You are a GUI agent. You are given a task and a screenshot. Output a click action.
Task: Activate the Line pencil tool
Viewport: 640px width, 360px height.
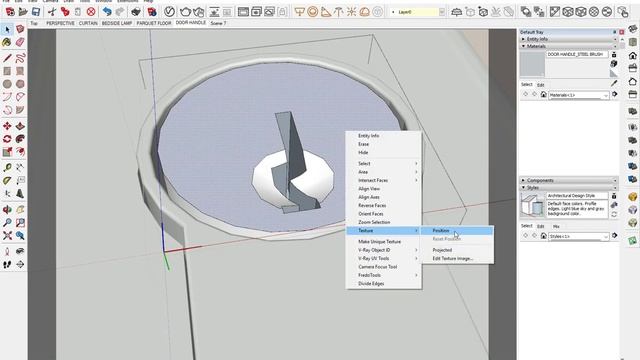point(7,58)
